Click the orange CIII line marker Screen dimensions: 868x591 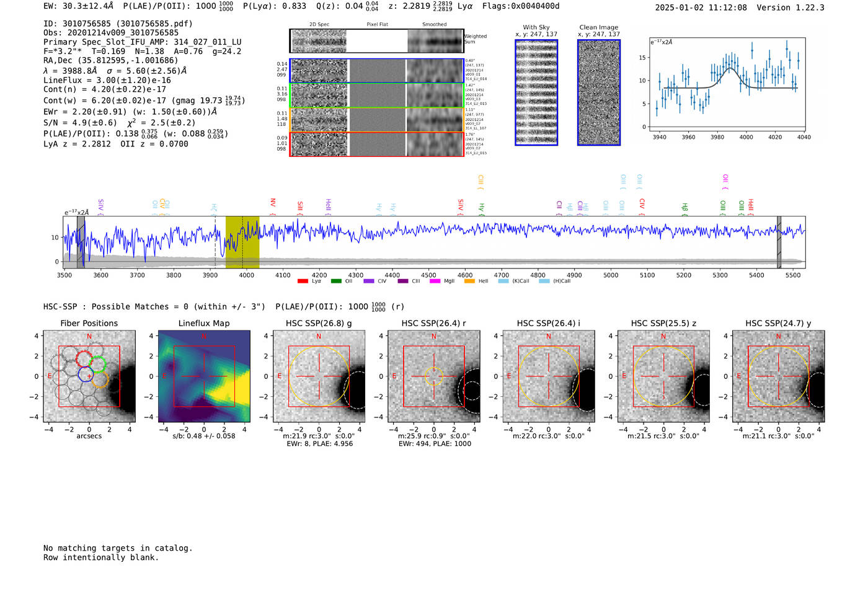click(480, 182)
